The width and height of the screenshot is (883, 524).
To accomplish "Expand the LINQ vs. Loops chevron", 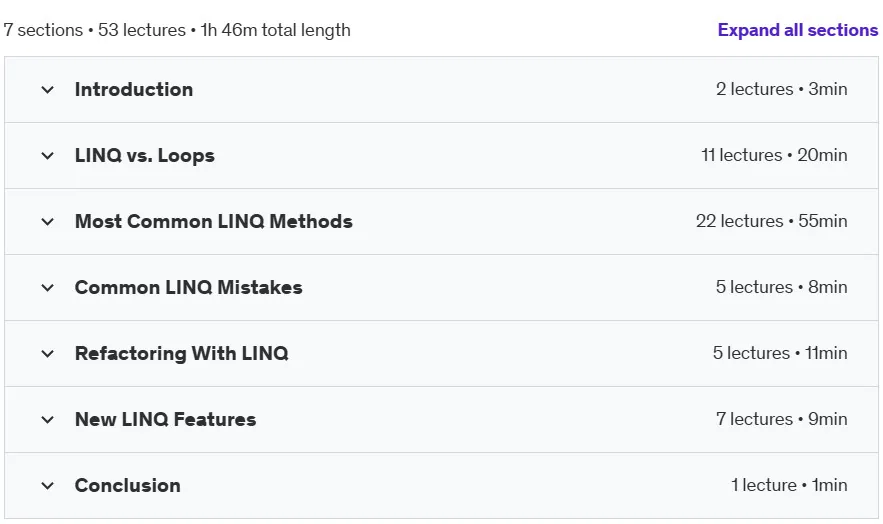I will (48, 155).
